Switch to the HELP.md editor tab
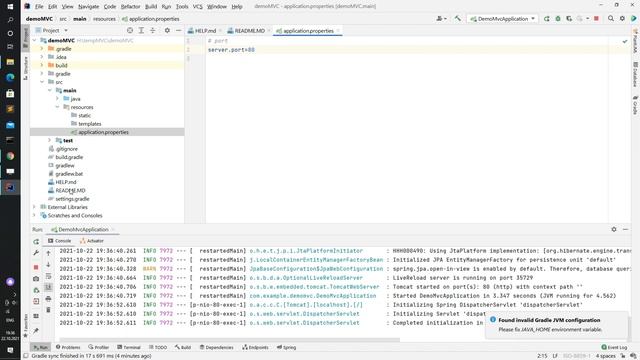The height and width of the screenshot is (360, 640). coord(205,31)
